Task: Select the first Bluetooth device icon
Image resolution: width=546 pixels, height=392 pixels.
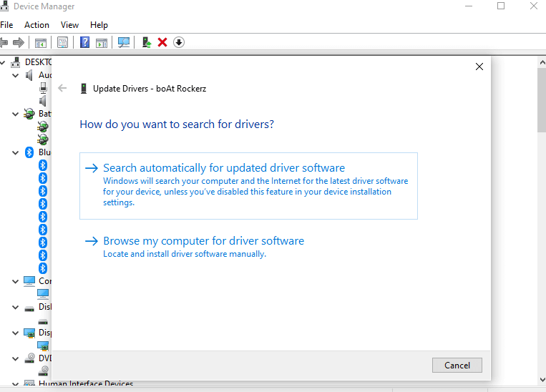Action: [43, 165]
